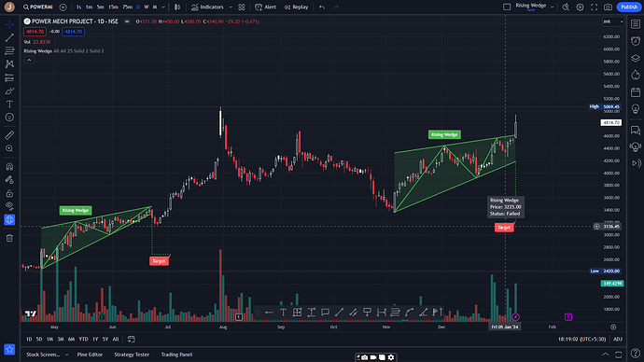Collapse the indicator legend chevron
Screen dimensions: 644x362
click(x=29, y=61)
